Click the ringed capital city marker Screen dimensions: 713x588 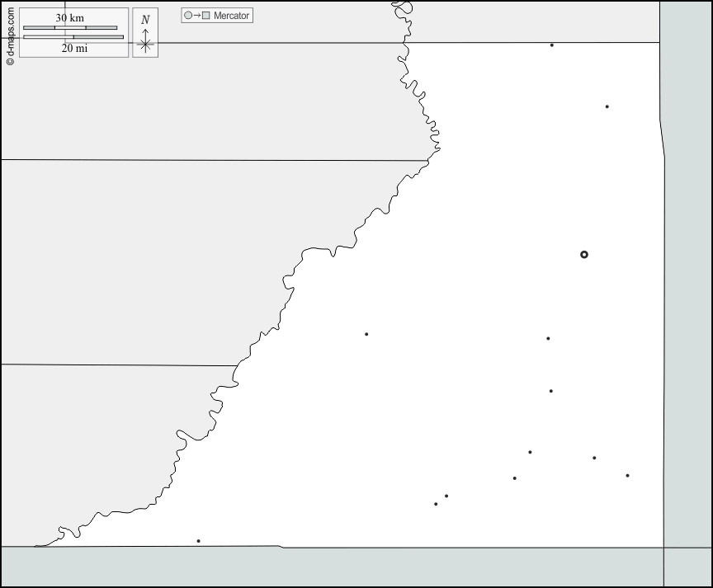point(584,255)
